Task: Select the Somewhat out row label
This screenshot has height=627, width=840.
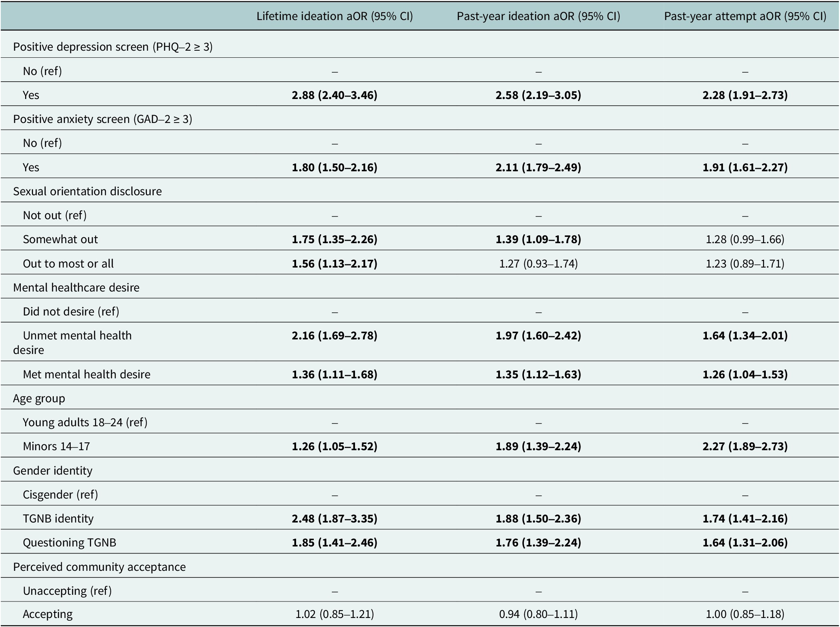Action: pos(60,239)
